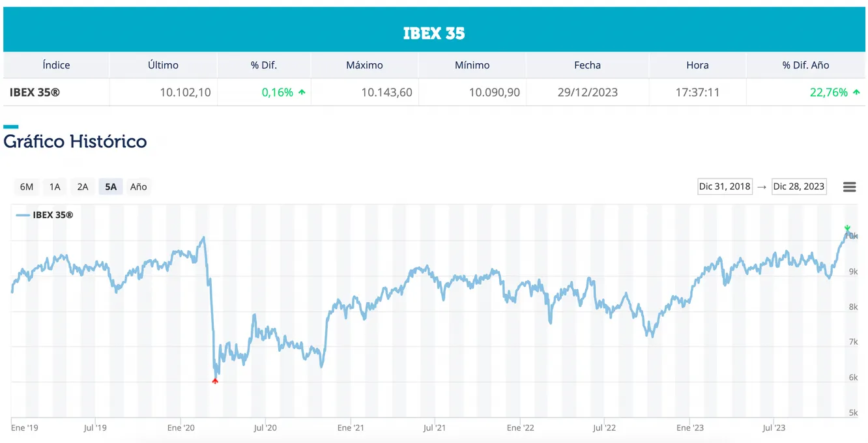
Task: Click the Gráfico Histórico heading
Action: pyautogui.click(x=75, y=141)
